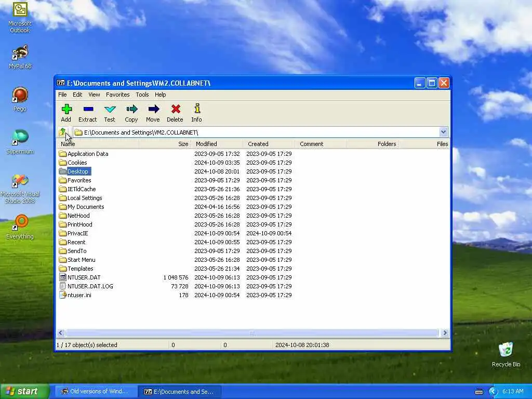Select the Application Data folder icon

pyautogui.click(x=62, y=154)
